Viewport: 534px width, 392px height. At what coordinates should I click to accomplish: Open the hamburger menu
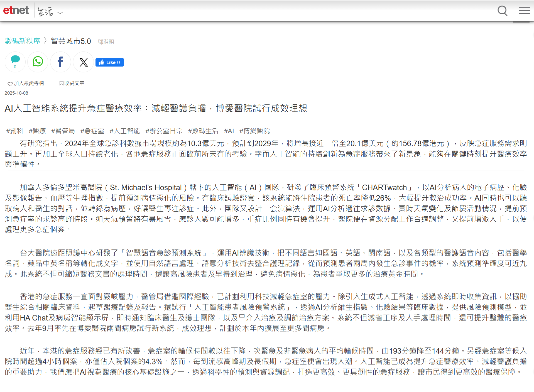point(524,11)
